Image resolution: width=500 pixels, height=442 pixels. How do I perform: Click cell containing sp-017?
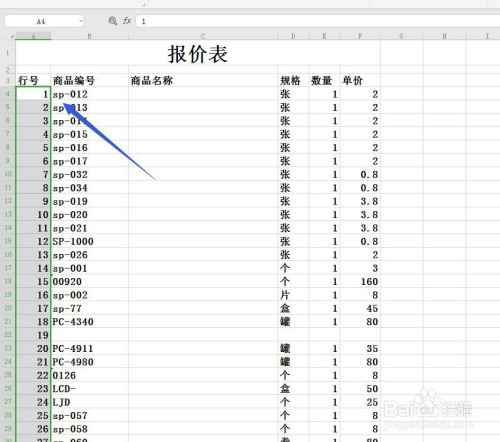[x=89, y=161]
